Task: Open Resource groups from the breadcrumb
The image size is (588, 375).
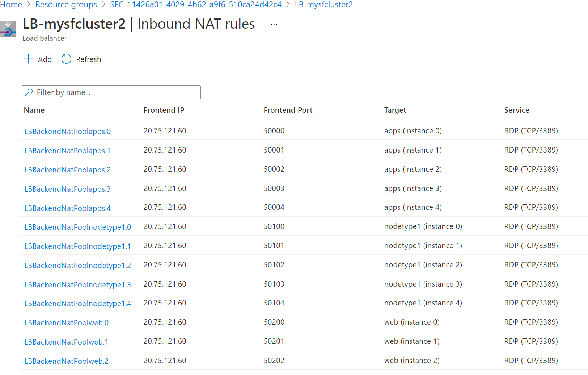Action: pyautogui.click(x=66, y=4)
